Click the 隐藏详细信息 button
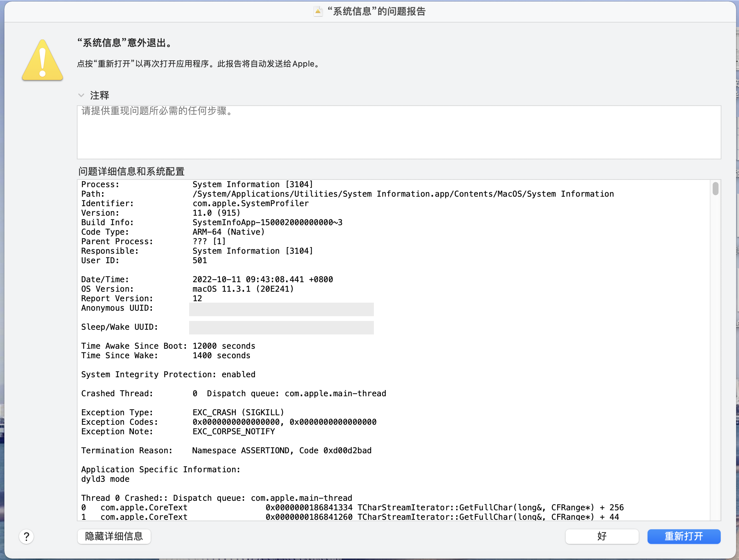Screen dimensions: 739x560 point(114,536)
